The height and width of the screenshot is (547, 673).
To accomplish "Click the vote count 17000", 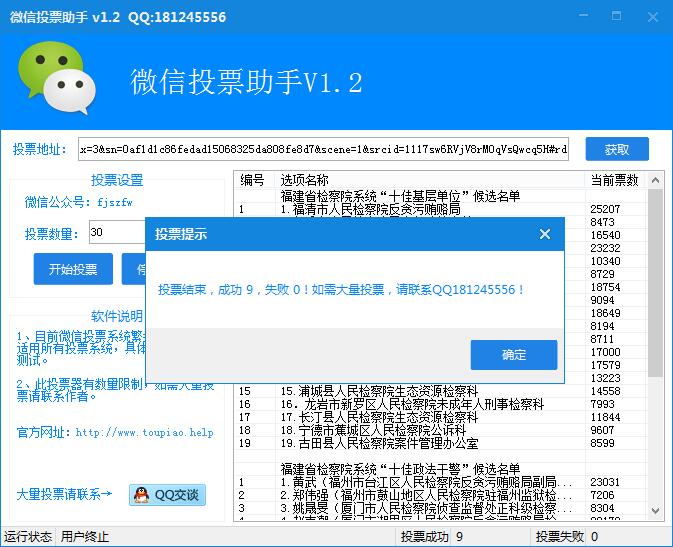I will pyautogui.click(x=605, y=352).
